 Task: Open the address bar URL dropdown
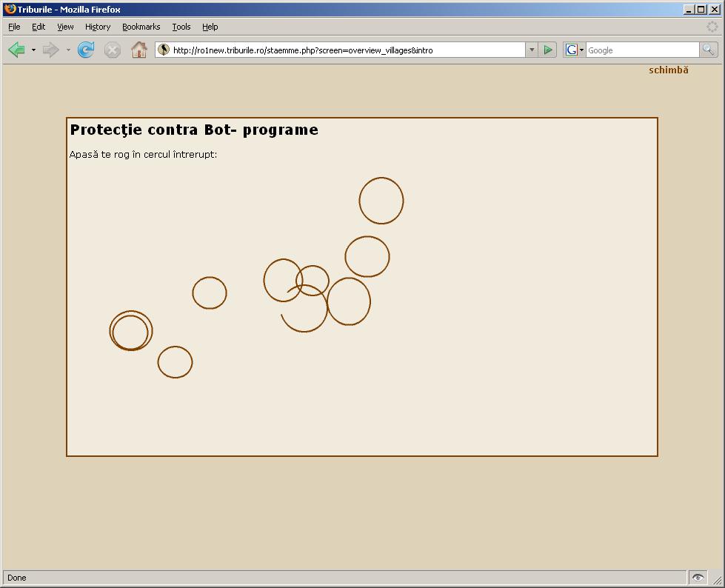point(532,50)
